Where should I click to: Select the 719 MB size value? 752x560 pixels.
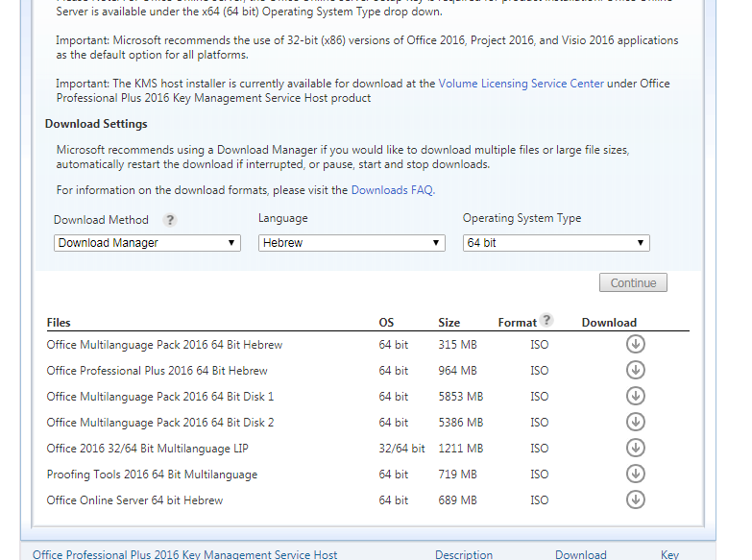click(457, 475)
